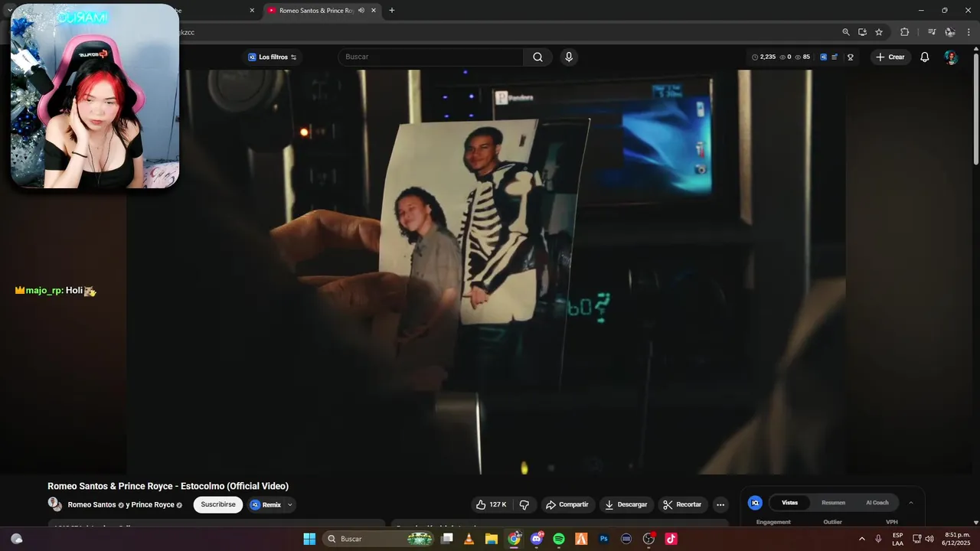Click Descargar download button
This screenshot has width=980, height=551.
[x=626, y=505]
